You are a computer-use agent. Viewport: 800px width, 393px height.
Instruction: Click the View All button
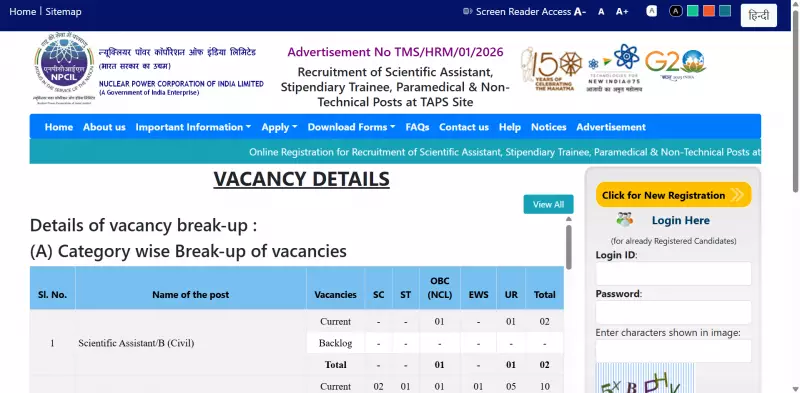[x=548, y=204]
